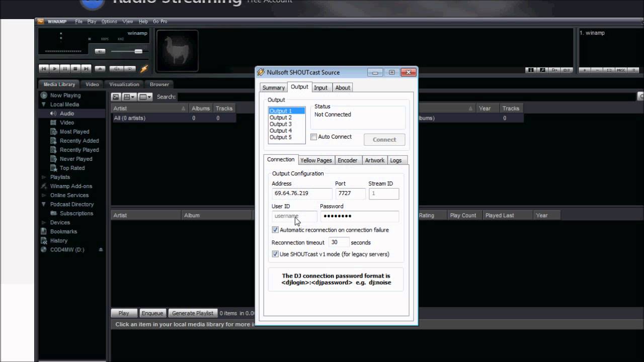
Task: Skip to next track in Winamp
Action: point(86,68)
